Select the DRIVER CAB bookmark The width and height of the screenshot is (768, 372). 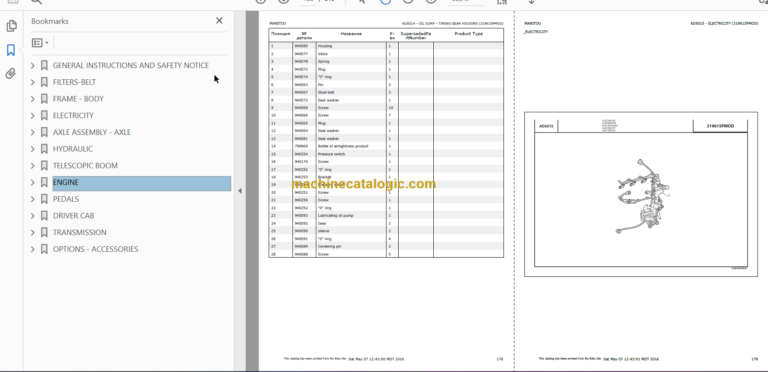tap(73, 216)
